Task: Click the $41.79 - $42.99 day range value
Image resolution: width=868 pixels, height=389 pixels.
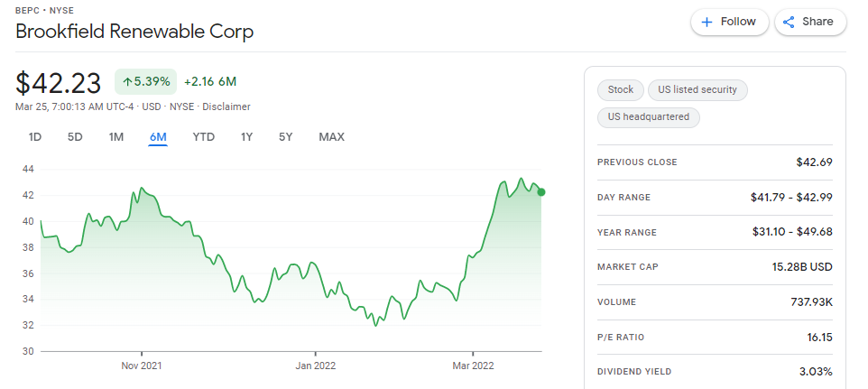Action: [791, 197]
